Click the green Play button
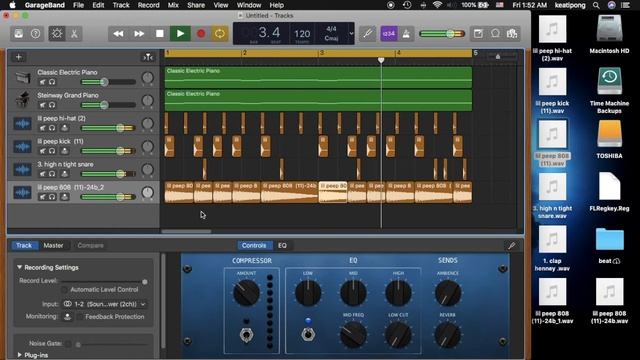640x360 pixels. (180, 33)
